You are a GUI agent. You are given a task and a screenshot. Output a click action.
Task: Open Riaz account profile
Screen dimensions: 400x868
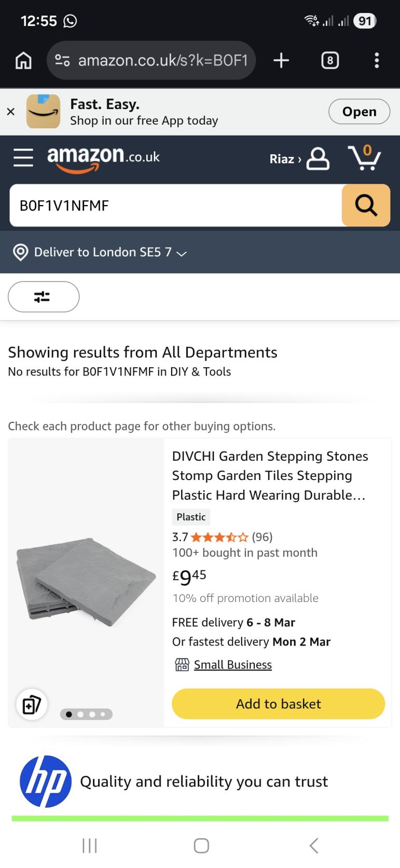(299, 158)
